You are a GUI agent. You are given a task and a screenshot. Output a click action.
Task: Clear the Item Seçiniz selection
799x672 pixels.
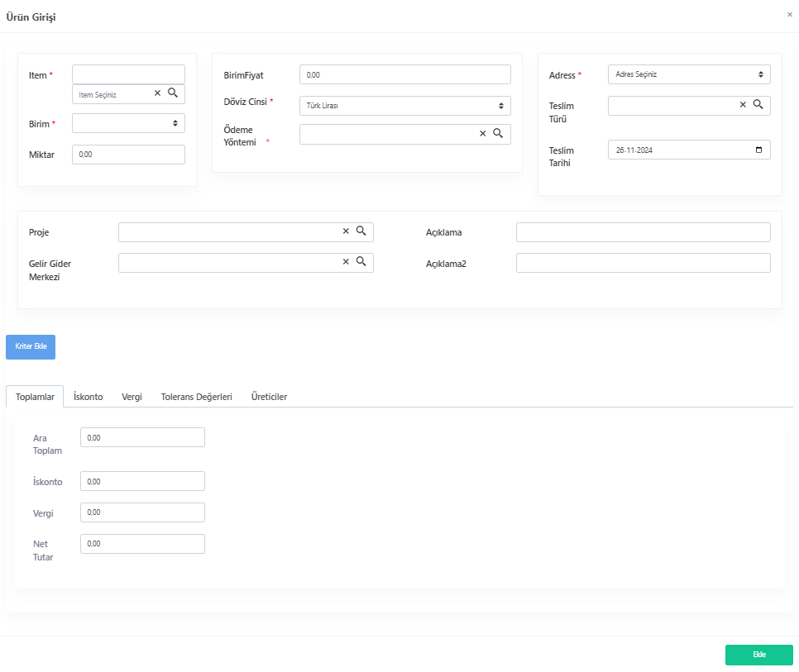(x=157, y=93)
